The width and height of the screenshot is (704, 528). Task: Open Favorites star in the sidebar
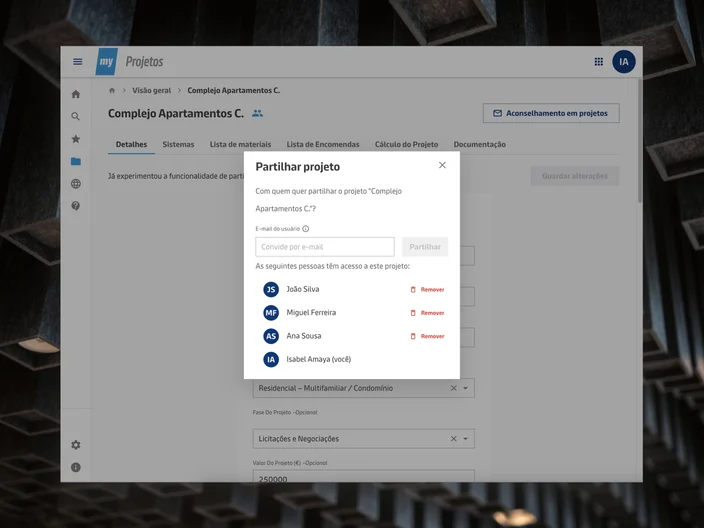coord(76,139)
